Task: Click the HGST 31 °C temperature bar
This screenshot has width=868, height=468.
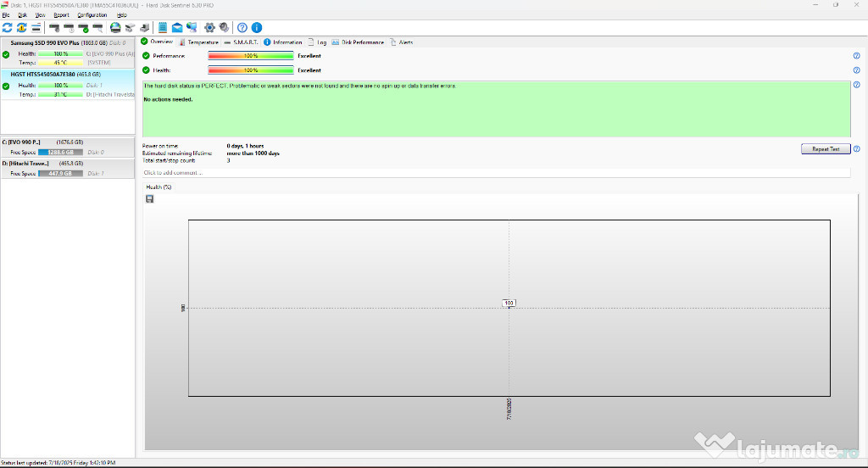Action: [x=60, y=95]
